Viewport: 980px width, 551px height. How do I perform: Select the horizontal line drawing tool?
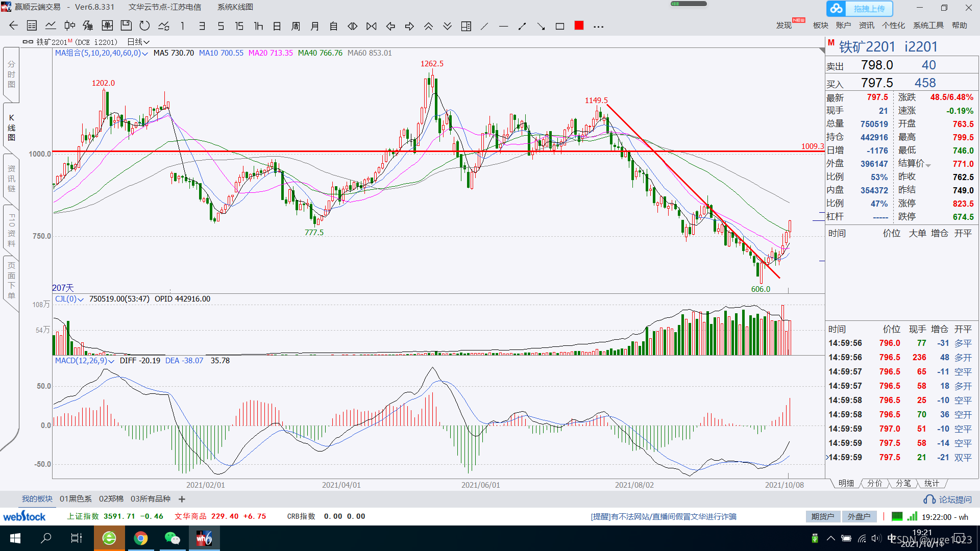pos(503,26)
